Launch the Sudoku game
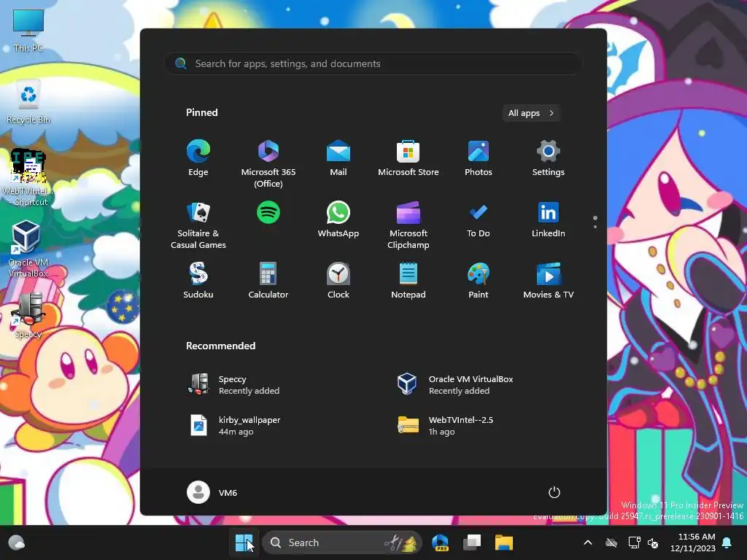747x560 pixels. pos(198,281)
